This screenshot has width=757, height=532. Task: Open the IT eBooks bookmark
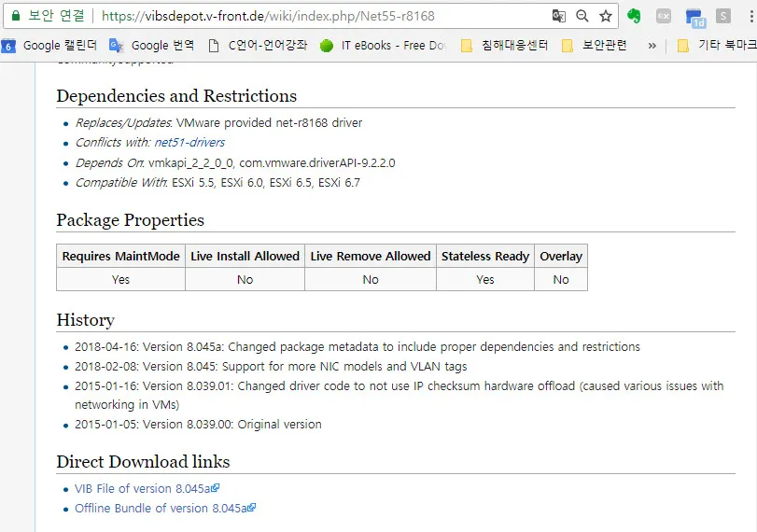[385, 45]
